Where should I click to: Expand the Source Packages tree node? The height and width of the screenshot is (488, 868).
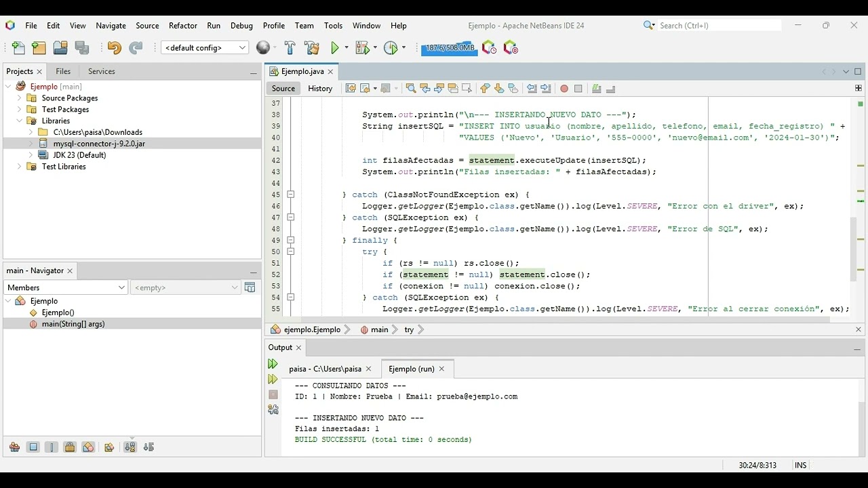point(20,98)
